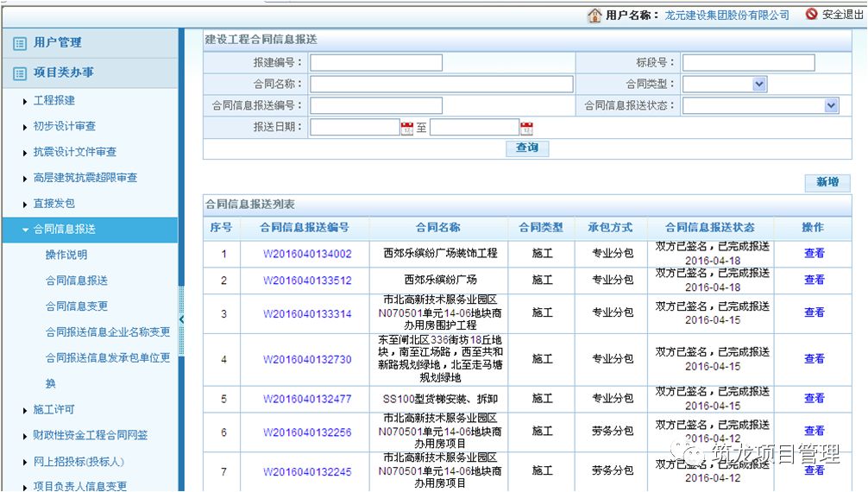Open contract number W2016040133314
This screenshot has width=868, height=492.
[x=307, y=313]
